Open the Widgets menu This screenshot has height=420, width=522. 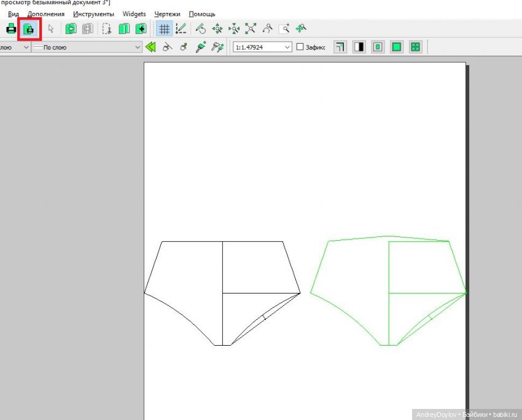(x=134, y=14)
